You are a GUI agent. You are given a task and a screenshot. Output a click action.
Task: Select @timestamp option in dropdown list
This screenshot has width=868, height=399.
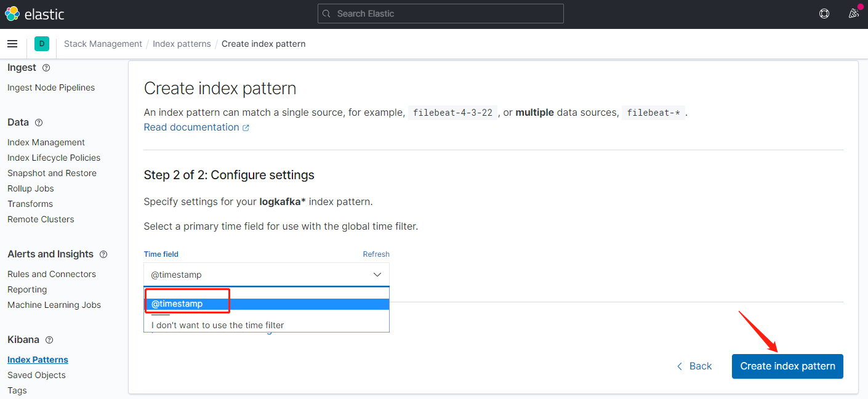pos(177,304)
